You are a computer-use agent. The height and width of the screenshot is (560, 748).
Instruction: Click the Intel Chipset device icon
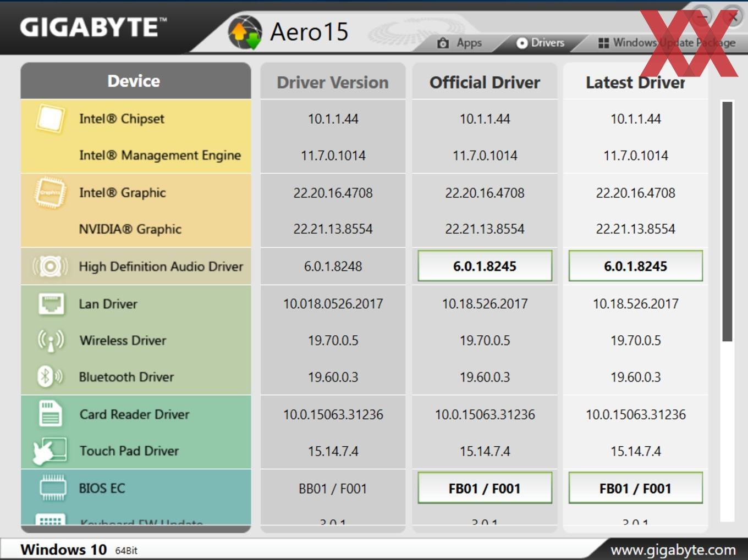tap(50, 118)
